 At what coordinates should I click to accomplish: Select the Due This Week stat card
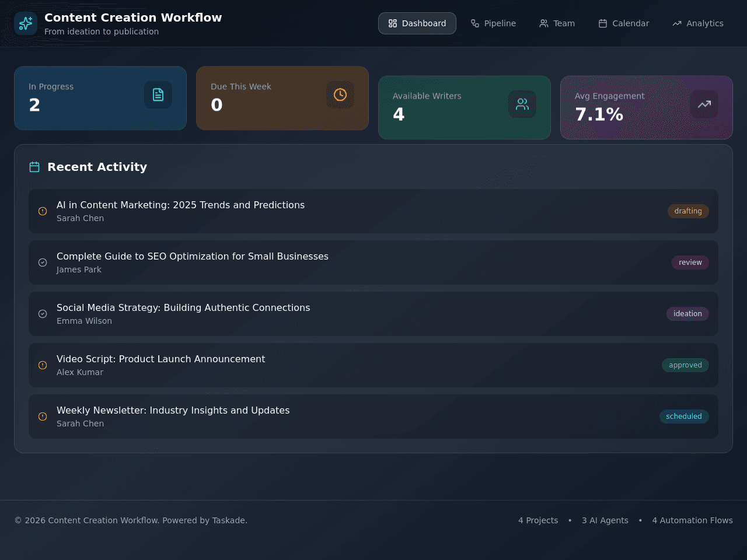pos(282,98)
